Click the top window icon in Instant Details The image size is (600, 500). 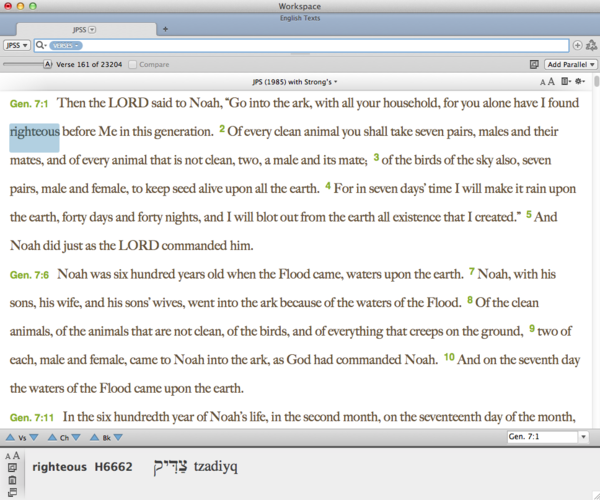coord(12,467)
